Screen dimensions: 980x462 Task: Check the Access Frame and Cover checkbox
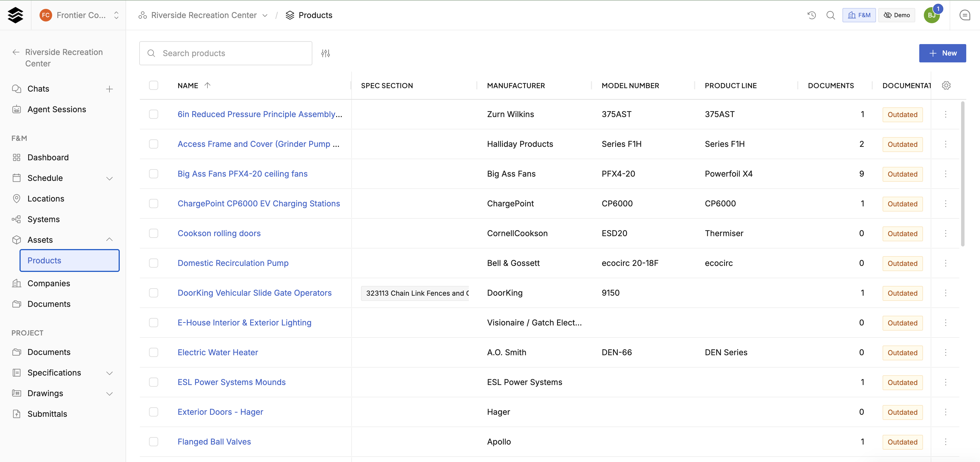tap(153, 144)
